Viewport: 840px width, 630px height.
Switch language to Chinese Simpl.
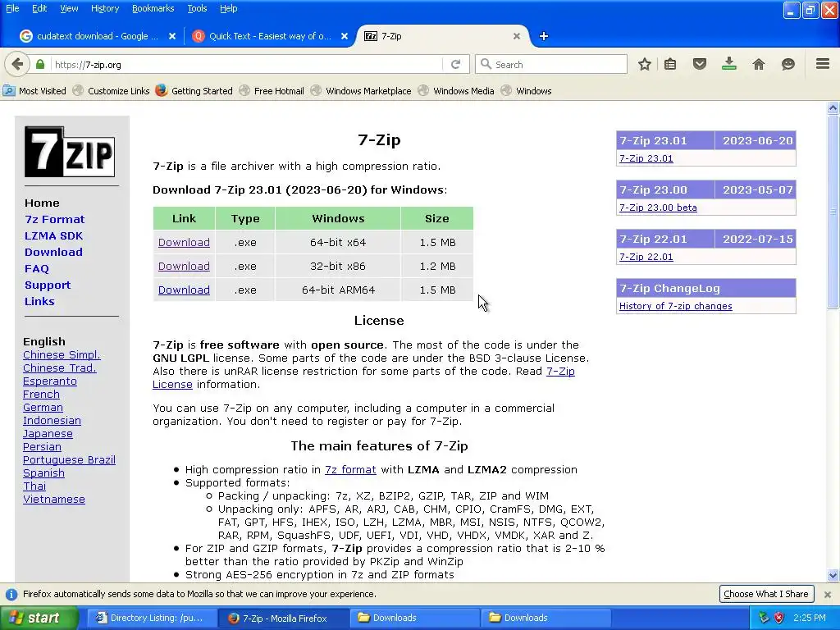point(62,354)
